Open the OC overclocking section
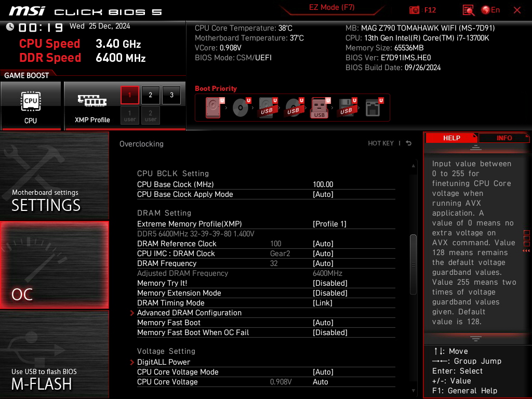 54,265
